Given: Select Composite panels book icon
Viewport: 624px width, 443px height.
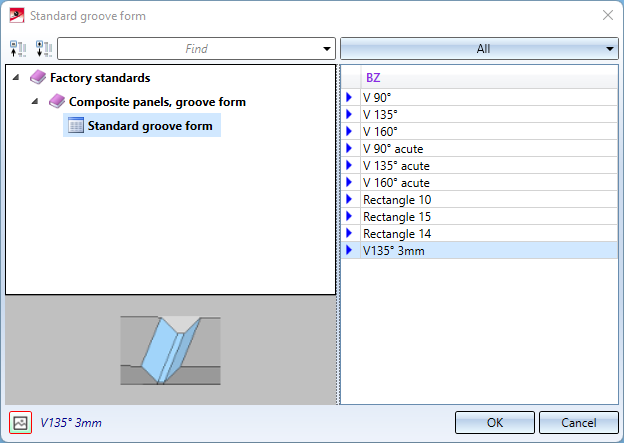Looking at the screenshot, I should point(57,101).
